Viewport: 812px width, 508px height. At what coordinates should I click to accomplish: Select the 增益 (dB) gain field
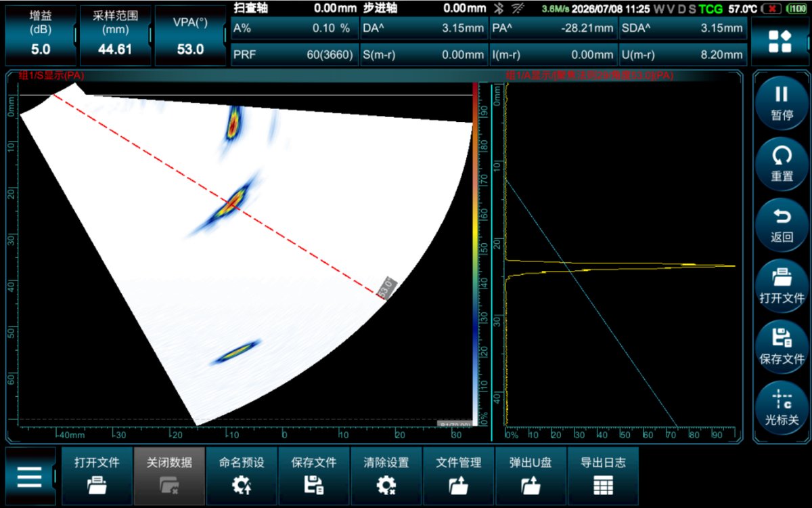41,36
